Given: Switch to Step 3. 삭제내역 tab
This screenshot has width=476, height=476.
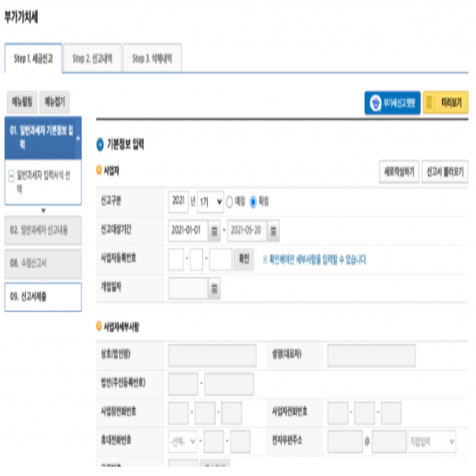Looking at the screenshot, I should tap(152, 58).
